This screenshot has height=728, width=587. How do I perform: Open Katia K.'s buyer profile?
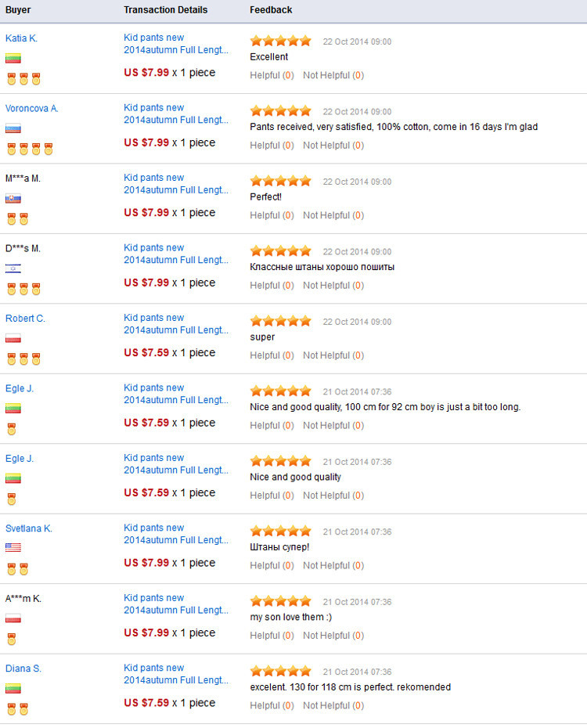pyautogui.click(x=21, y=38)
